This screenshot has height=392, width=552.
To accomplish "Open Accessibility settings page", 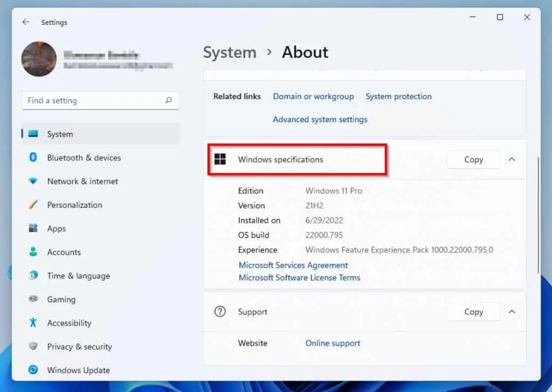I will coord(100,323).
